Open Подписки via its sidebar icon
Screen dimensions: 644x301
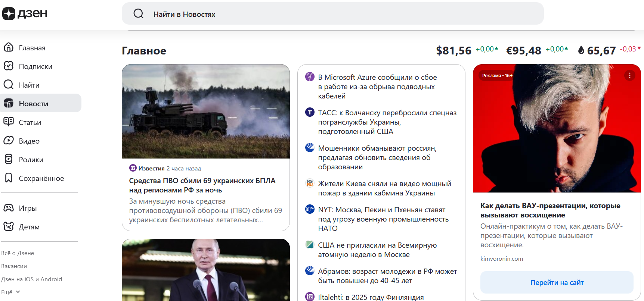coord(9,66)
